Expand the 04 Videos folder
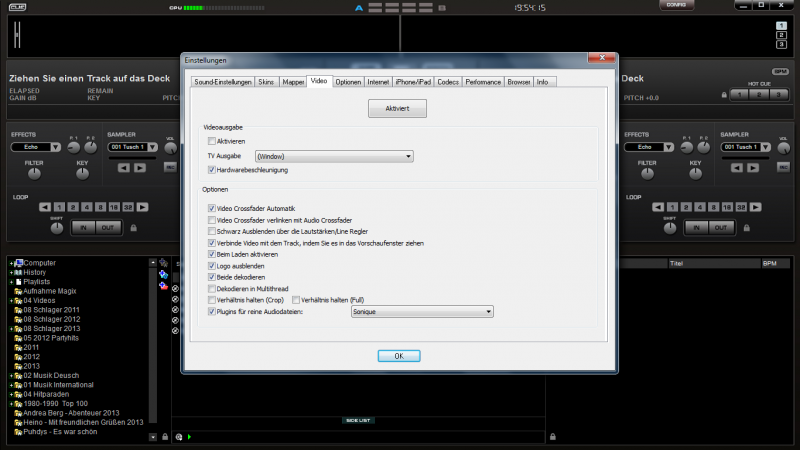This screenshot has width=800, height=450. 11,301
